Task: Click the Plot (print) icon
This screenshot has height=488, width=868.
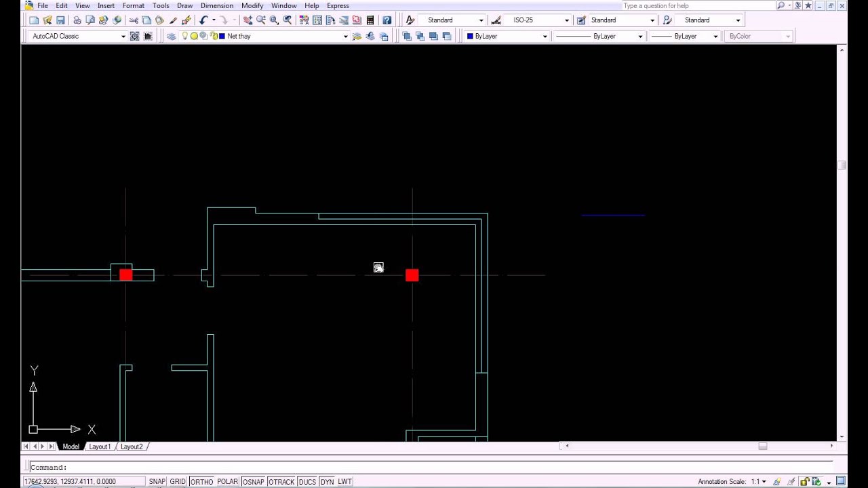Action: pyautogui.click(x=77, y=20)
